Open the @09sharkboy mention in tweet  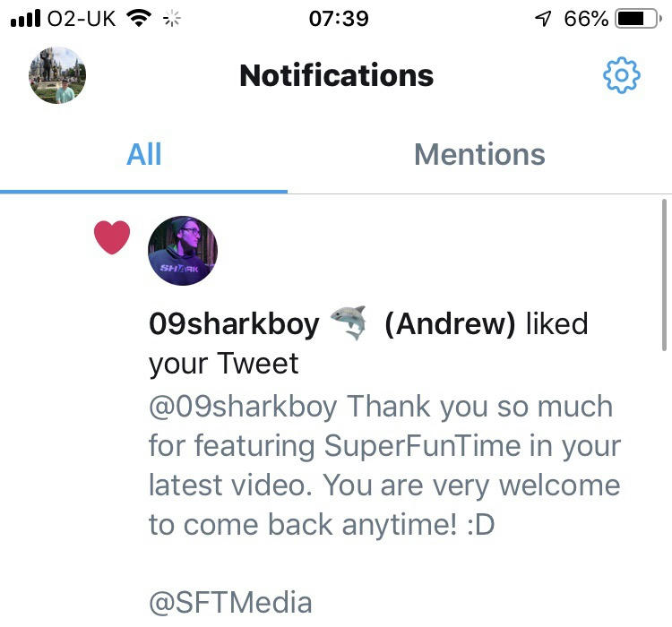click(x=243, y=407)
